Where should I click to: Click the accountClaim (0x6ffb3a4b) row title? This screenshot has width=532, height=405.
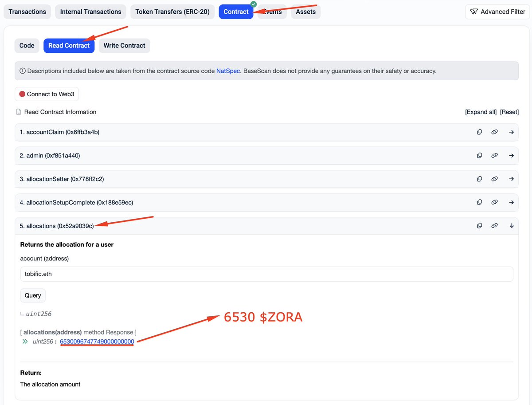pyautogui.click(x=59, y=132)
